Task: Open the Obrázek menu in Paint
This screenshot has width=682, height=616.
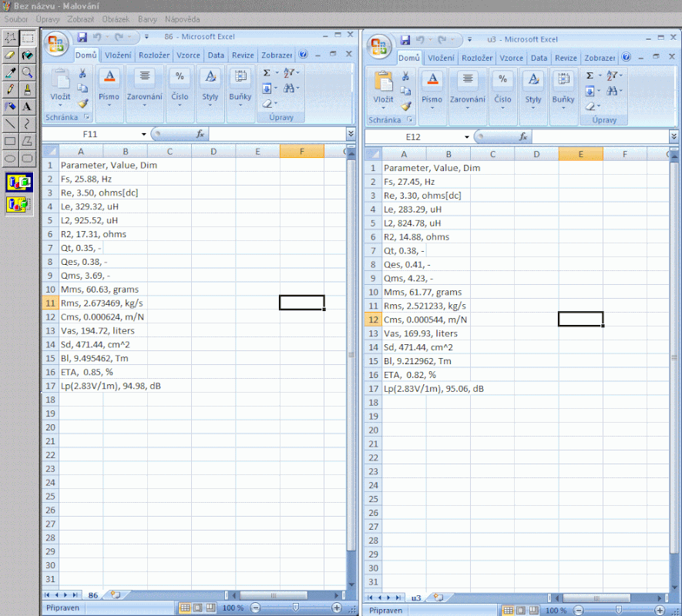Action: (116, 19)
